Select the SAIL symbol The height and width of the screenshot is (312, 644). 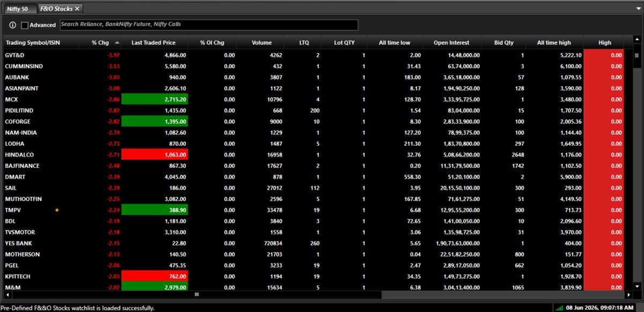[x=11, y=188]
